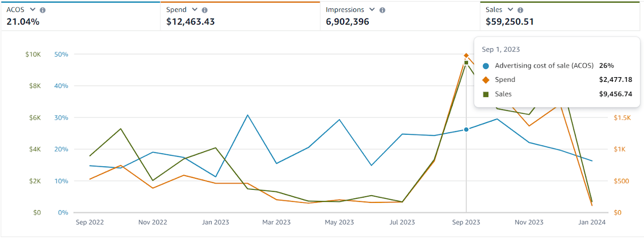Click the orange Spend legend diamond in tooltip
644x246 pixels.
click(x=486, y=80)
